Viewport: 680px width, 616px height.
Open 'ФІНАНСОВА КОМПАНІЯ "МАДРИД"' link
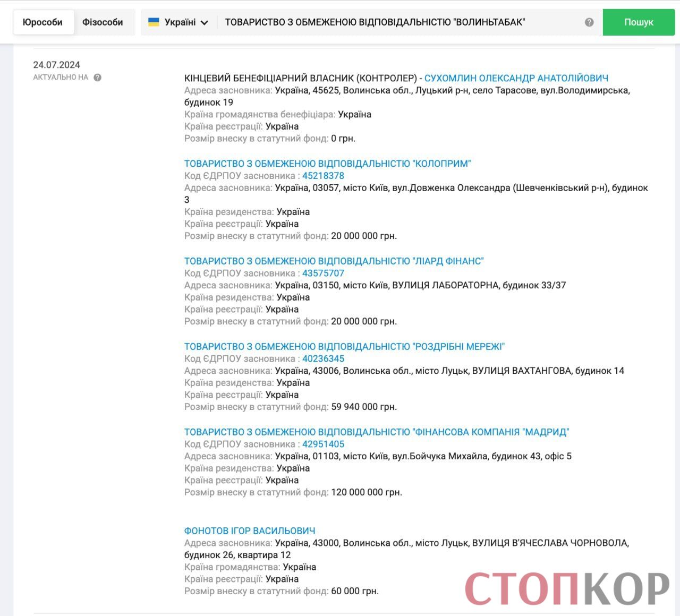376,432
